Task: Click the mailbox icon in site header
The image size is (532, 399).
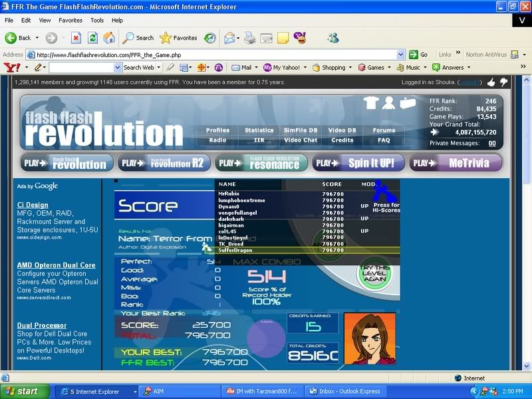Action: (x=407, y=103)
